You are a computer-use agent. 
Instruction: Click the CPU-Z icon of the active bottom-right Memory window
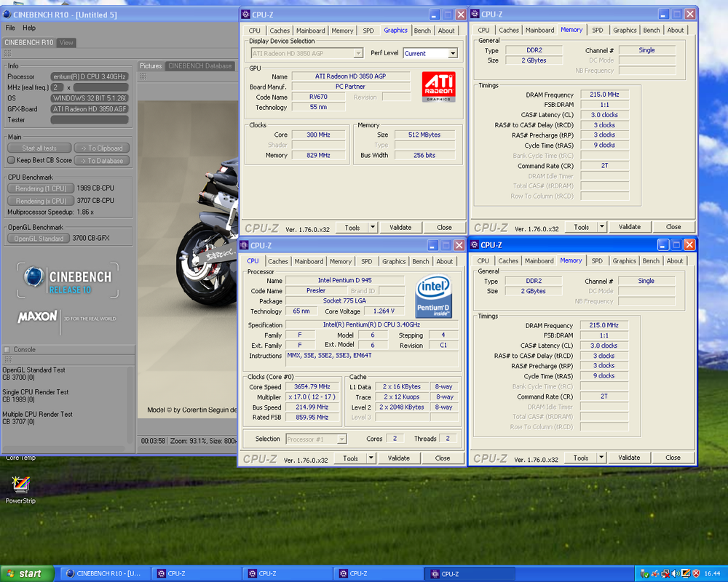[x=475, y=244]
